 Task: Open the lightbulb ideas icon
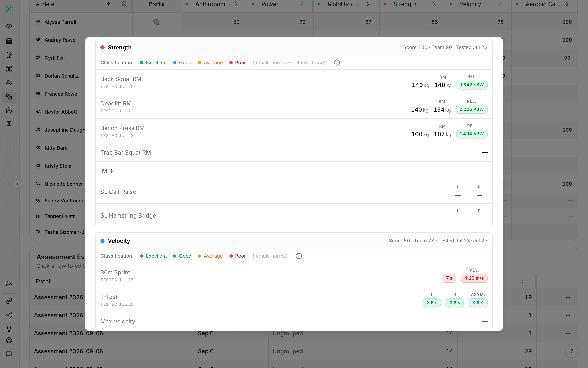(x=9, y=329)
